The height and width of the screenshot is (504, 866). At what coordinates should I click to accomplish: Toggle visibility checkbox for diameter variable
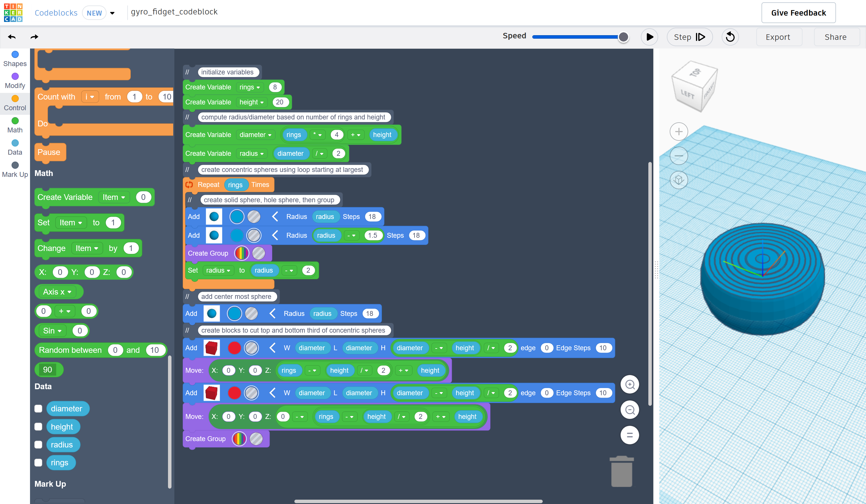38,409
